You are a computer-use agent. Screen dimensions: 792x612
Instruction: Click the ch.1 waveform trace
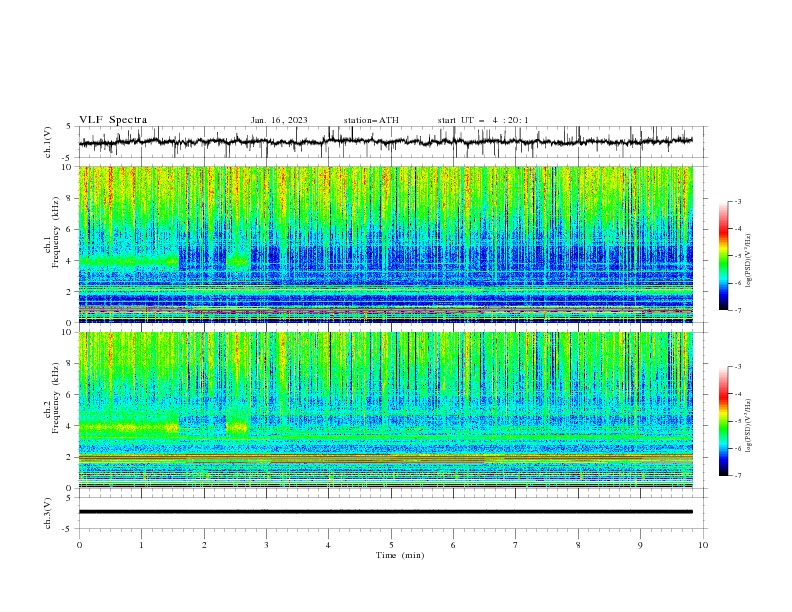coord(385,142)
